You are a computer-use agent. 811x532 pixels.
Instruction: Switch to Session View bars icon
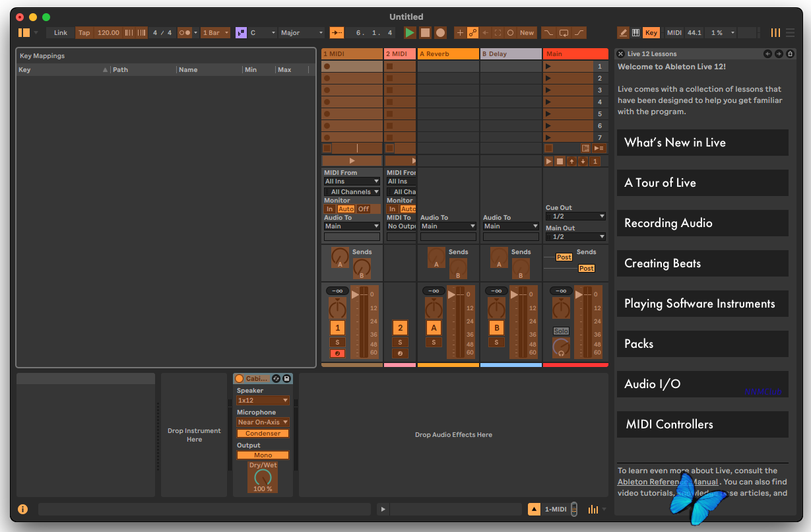pos(775,32)
